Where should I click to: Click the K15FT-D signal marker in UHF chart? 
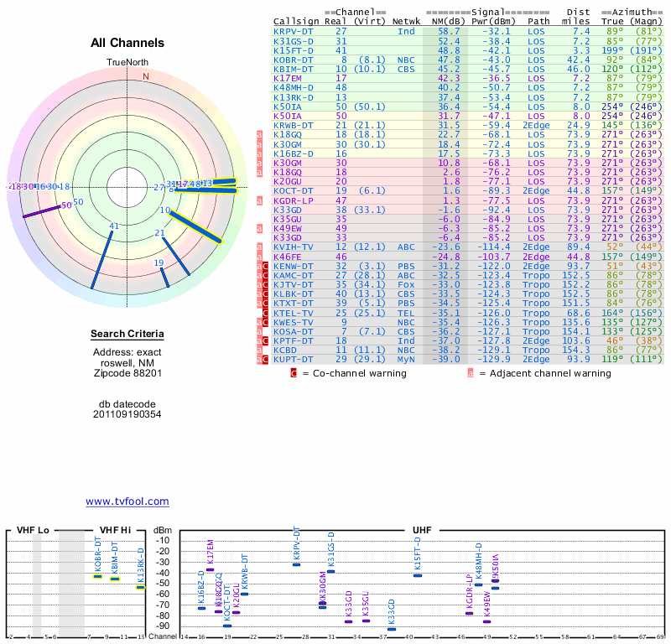coord(418,574)
